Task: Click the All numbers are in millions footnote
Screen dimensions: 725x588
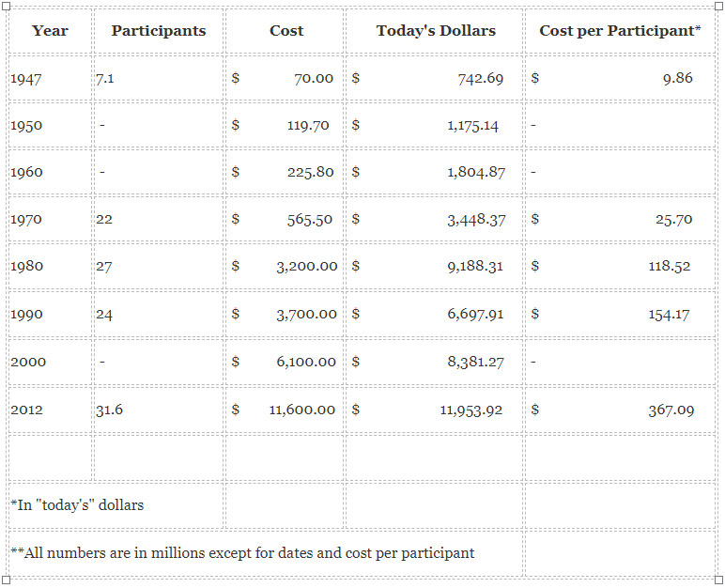Action: click(242, 553)
